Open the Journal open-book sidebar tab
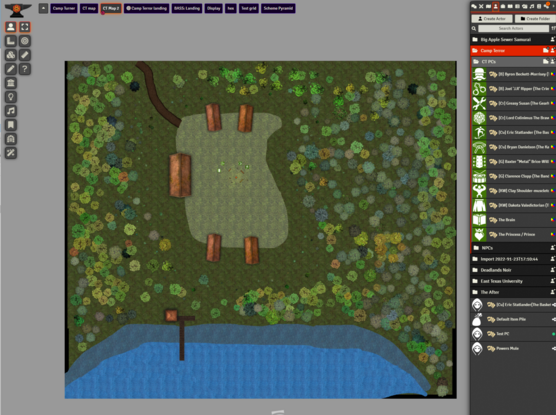This screenshot has height=415, width=556. point(510,6)
